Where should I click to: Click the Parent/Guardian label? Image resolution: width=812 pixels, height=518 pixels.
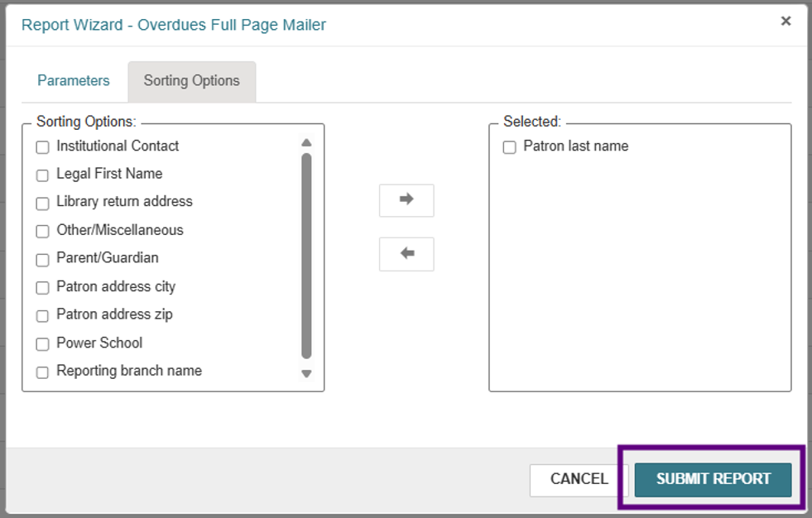108,257
